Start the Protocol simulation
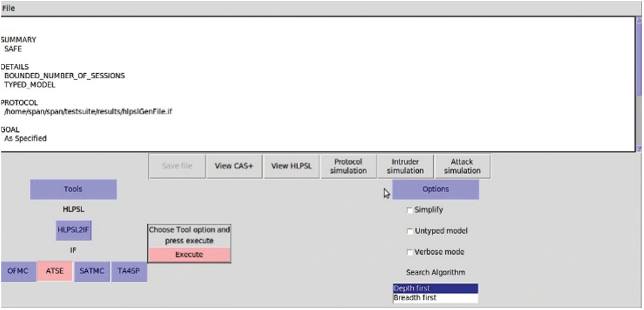The image size is (644, 310). pos(348,166)
